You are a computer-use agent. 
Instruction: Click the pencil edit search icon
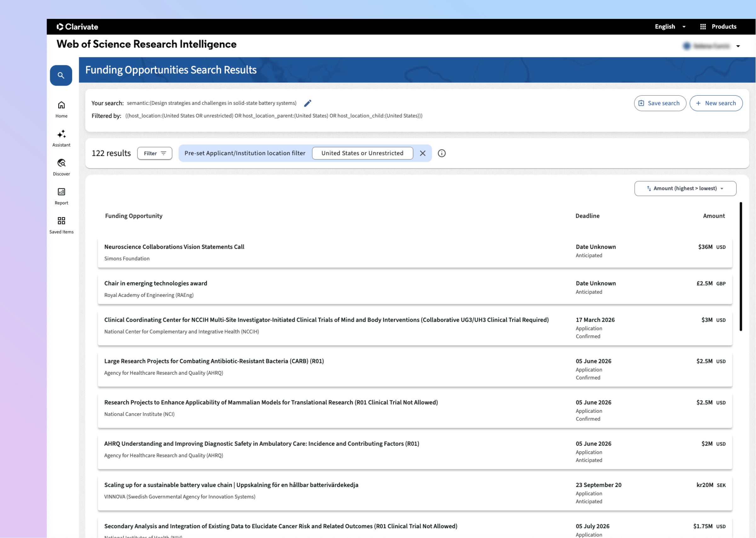[x=307, y=103]
